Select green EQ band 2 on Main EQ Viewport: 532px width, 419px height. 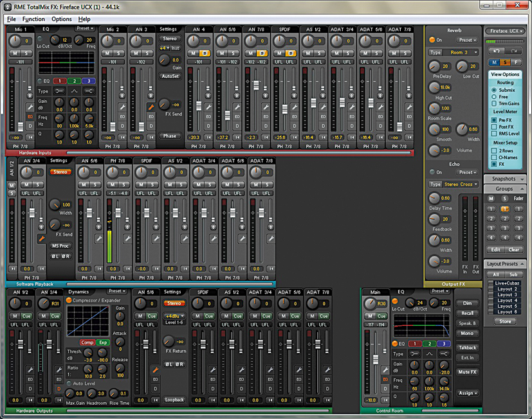click(x=429, y=344)
